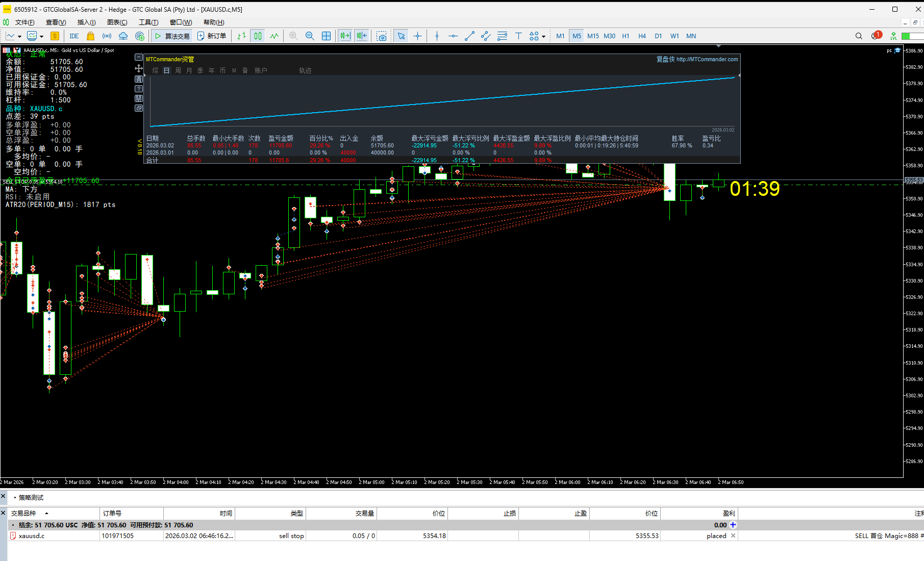This screenshot has width=924, height=561.
Task: Switch to 周 weekly tab in MTCommander
Action: pyautogui.click(x=178, y=70)
